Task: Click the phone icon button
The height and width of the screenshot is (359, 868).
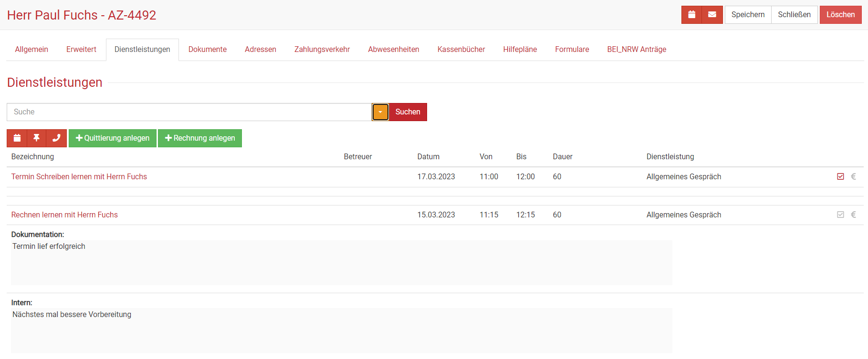Action: (x=56, y=138)
